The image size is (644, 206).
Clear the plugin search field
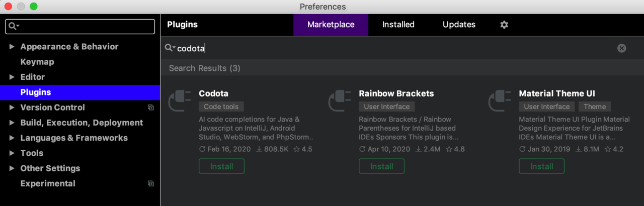coord(622,48)
